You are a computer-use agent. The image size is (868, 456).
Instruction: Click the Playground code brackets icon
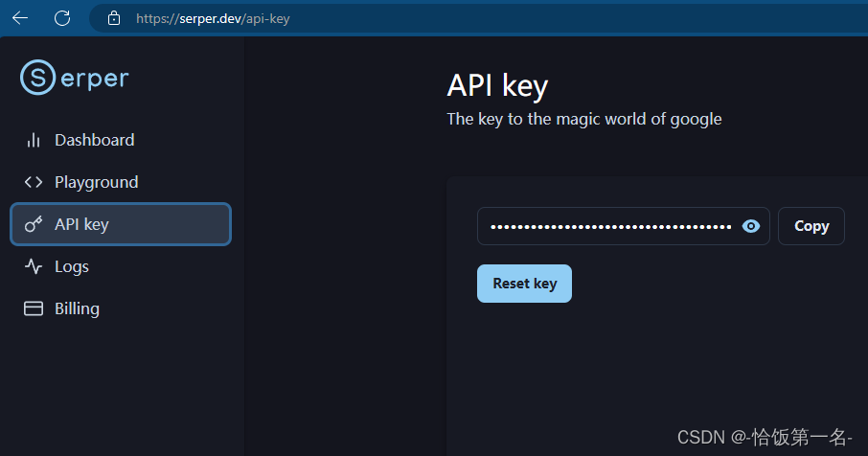point(34,182)
